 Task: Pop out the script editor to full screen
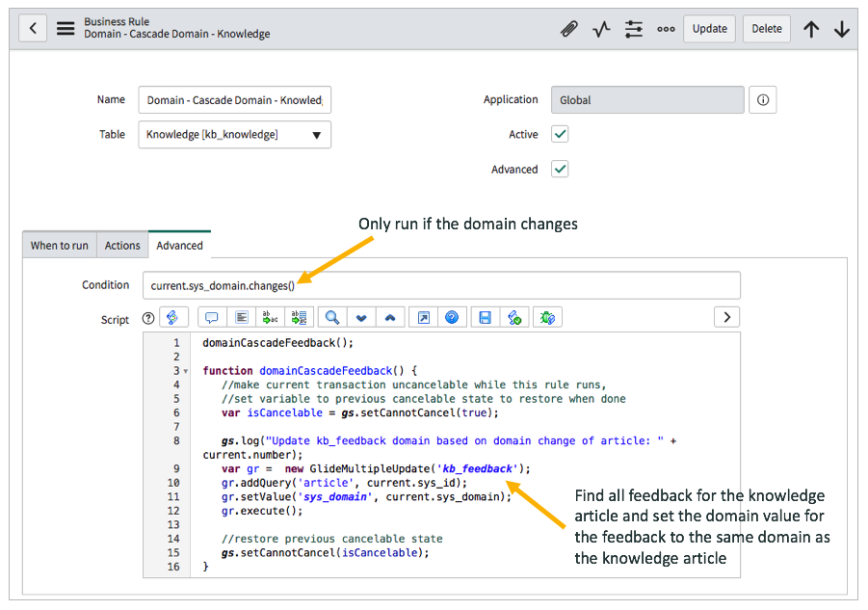pyautogui.click(x=422, y=317)
